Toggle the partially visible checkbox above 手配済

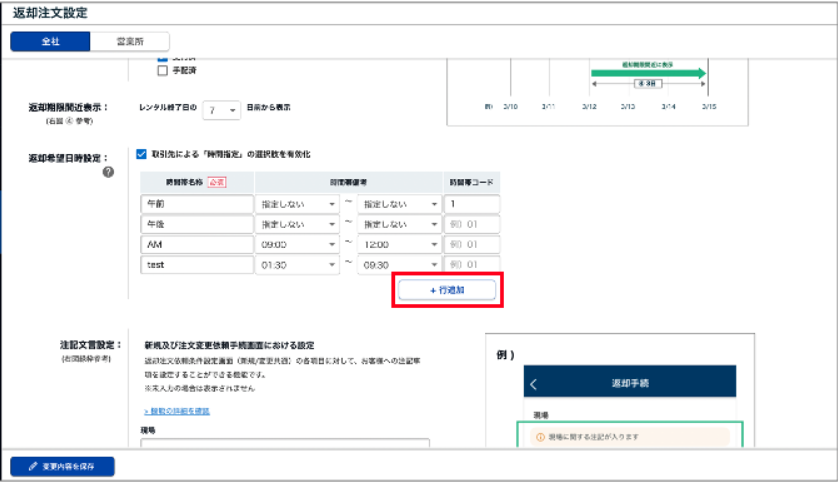[x=162, y=58]
